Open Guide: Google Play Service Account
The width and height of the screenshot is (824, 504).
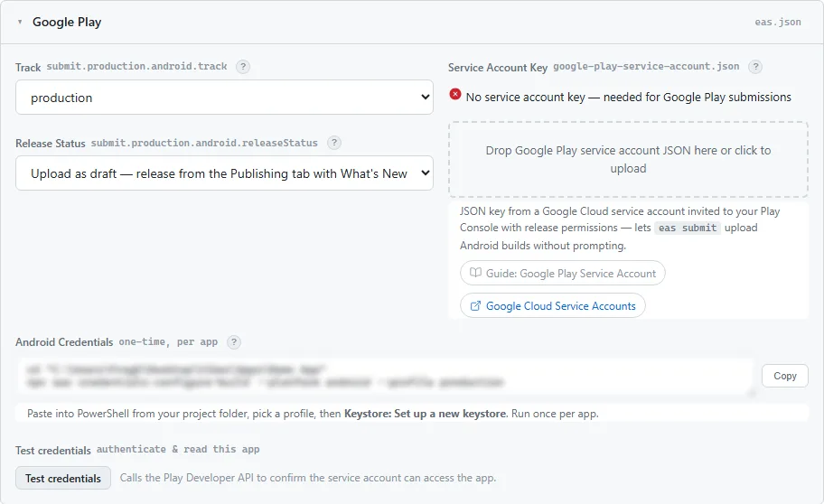click(x=562, y=274)
